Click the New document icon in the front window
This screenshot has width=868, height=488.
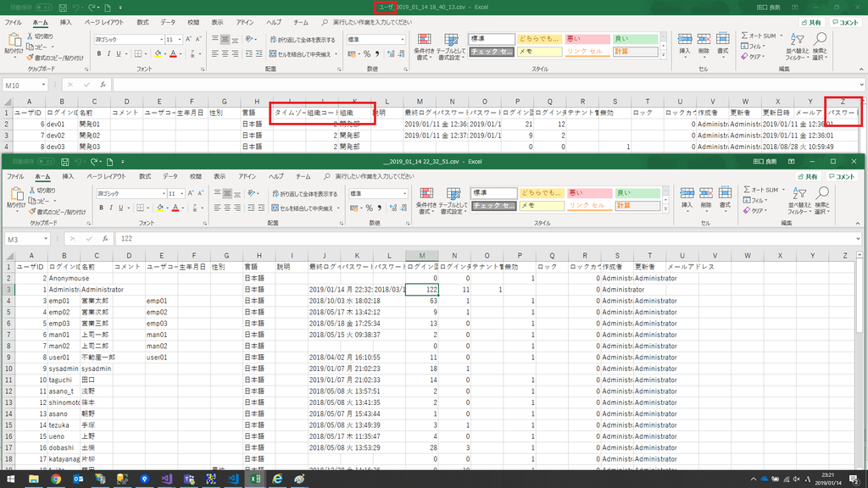[x=109, y=162]
